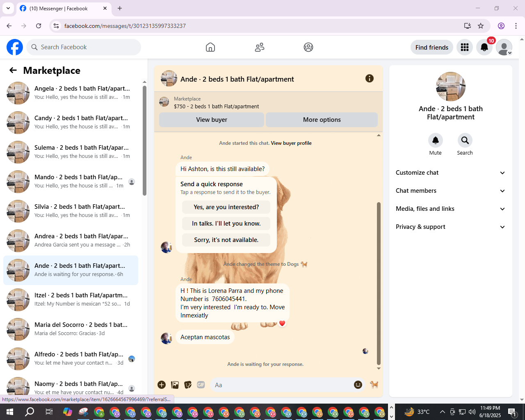This screenshot has width=525, height=420.
Task: Open Silvia's 2 beds 1 bath conversation
Action: coord(71,211)
